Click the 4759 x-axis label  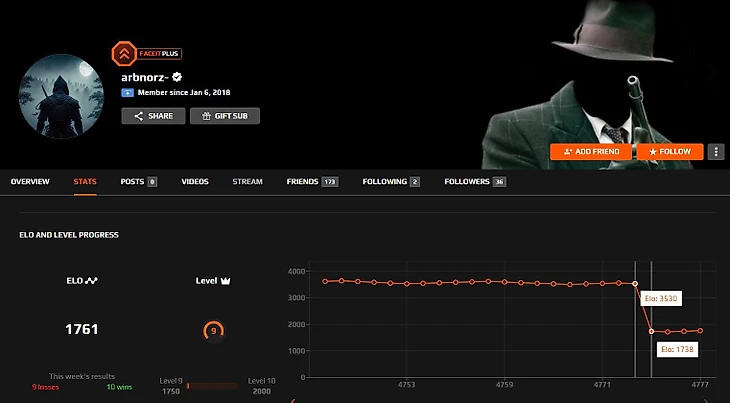pos(504,384)
